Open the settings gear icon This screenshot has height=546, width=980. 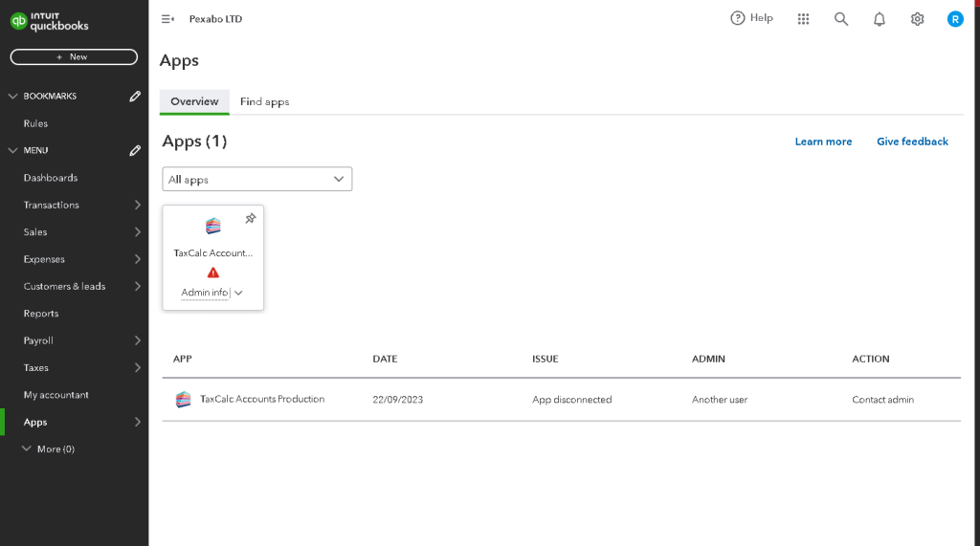(917, 19)
